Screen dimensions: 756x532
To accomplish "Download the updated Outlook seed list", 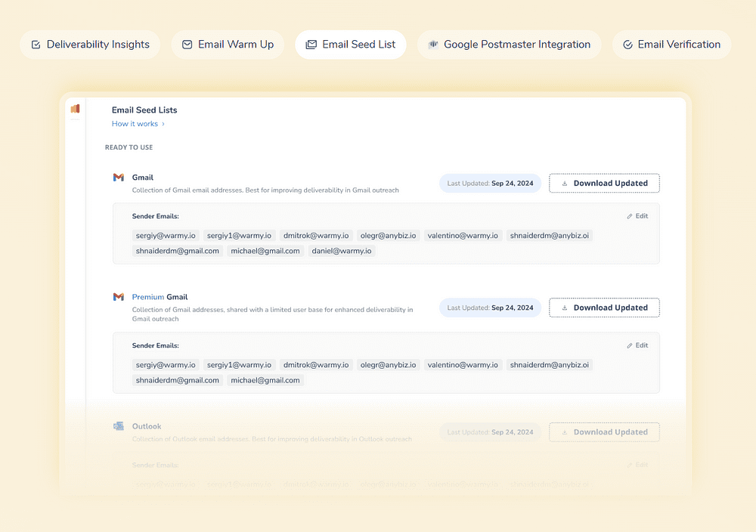I will pos(604,431).
